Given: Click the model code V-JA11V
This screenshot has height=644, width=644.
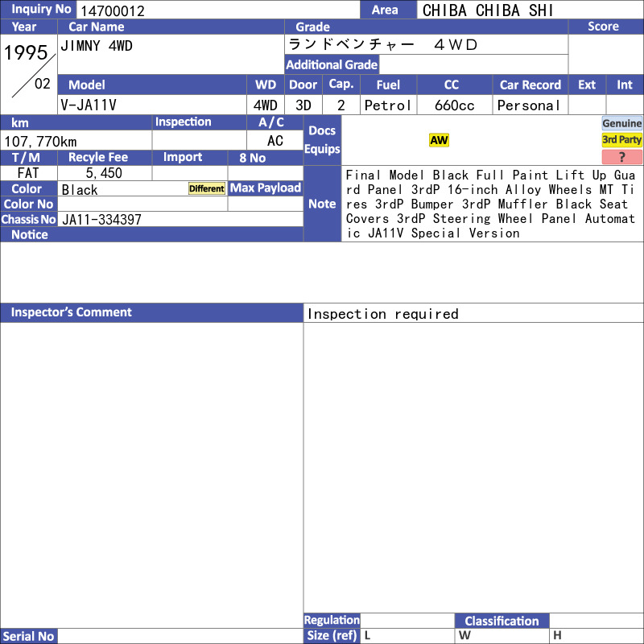Looking at the screenshot, I should [x=89, y=105].
